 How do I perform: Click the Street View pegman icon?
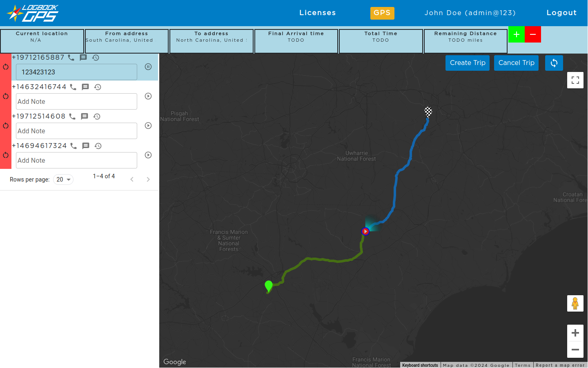(575, 303)
